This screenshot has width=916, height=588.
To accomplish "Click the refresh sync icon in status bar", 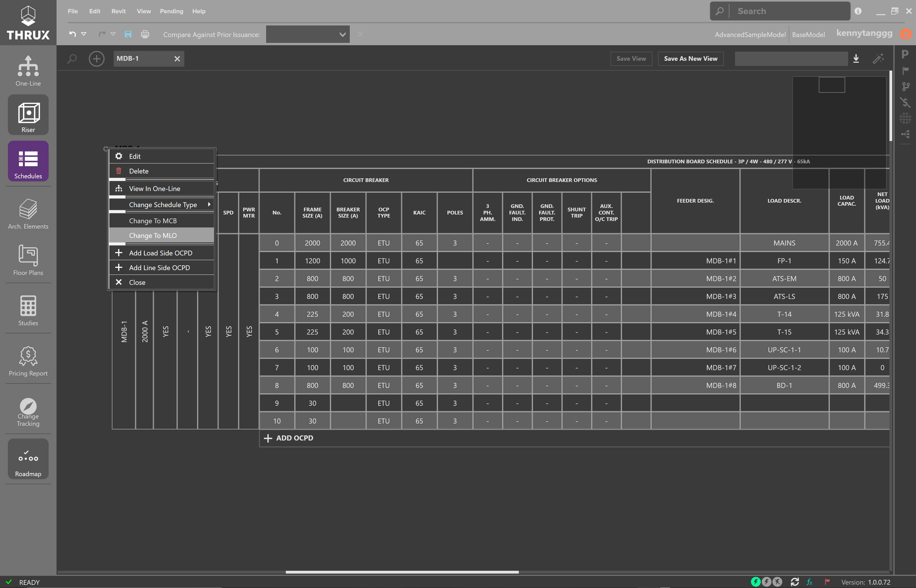I will tap(794, 582).
